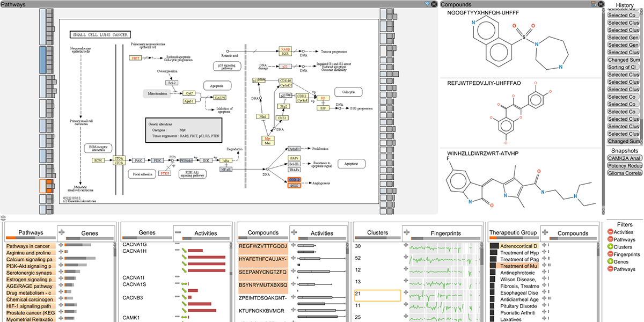Remove the Activities filter with red minus

click(x=610, y=232)
